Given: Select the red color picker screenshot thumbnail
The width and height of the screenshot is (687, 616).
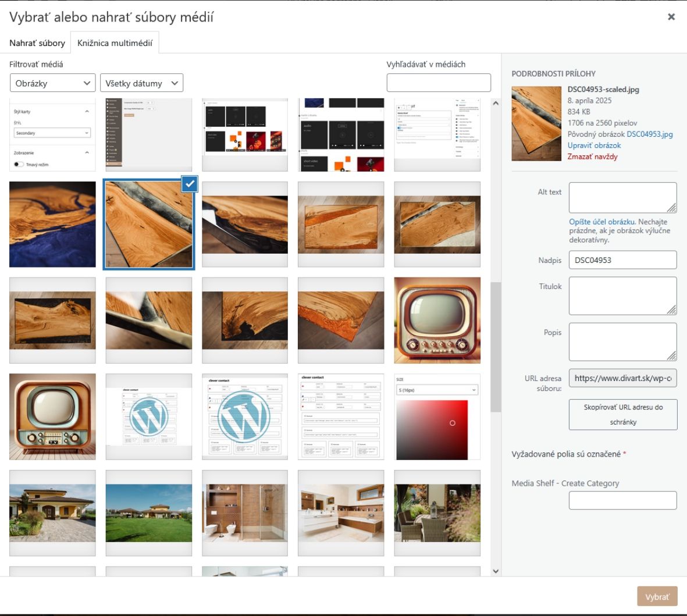Looking at the screenshot, I should pyautogui.click(x=437, y=416).
